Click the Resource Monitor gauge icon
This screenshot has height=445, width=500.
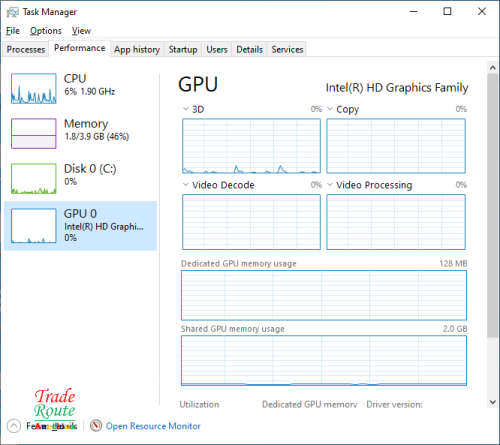click(x=96, y=426)
